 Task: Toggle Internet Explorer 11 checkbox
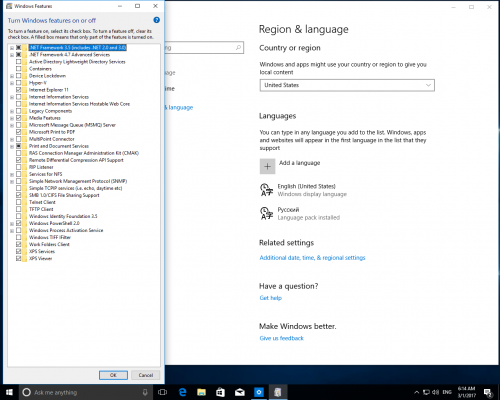[19, 90]
